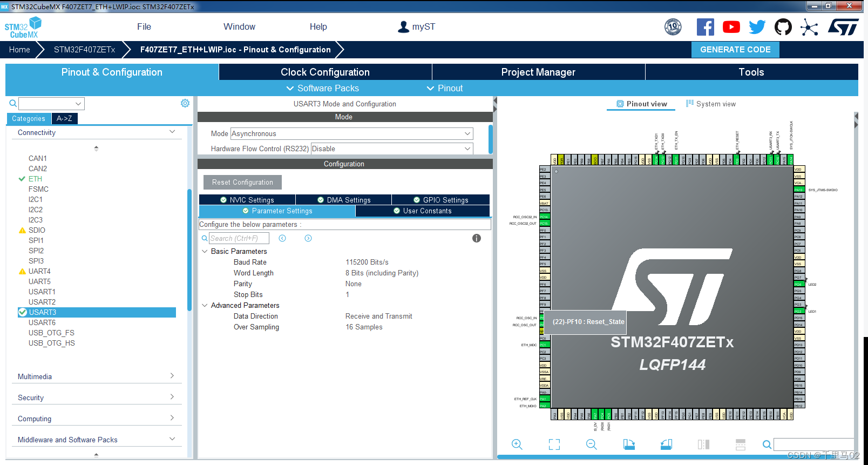Click the Baud Rate value 115200 Bits/s
The height and width of the screenshot is (465, 868).
click(x=367, y=262)
